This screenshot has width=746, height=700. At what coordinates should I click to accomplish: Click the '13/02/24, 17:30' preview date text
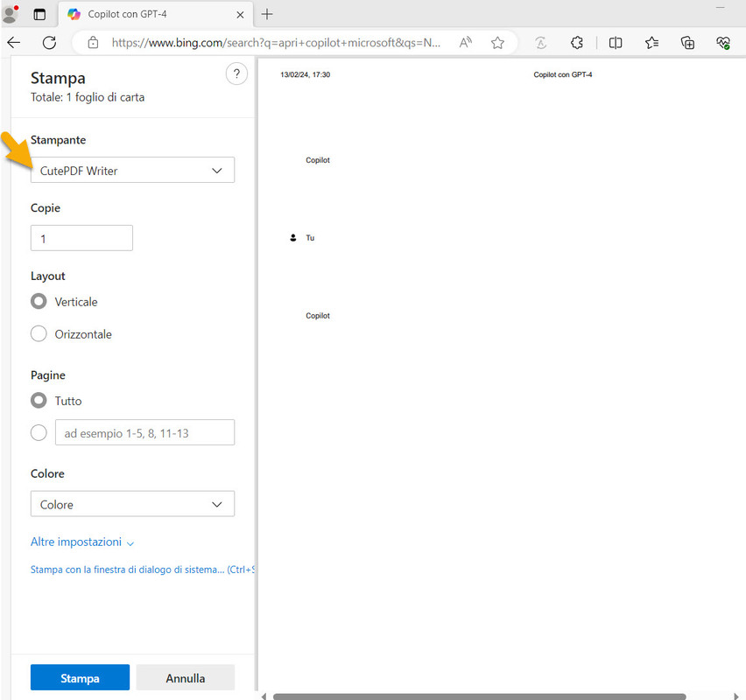pos(305,74)
